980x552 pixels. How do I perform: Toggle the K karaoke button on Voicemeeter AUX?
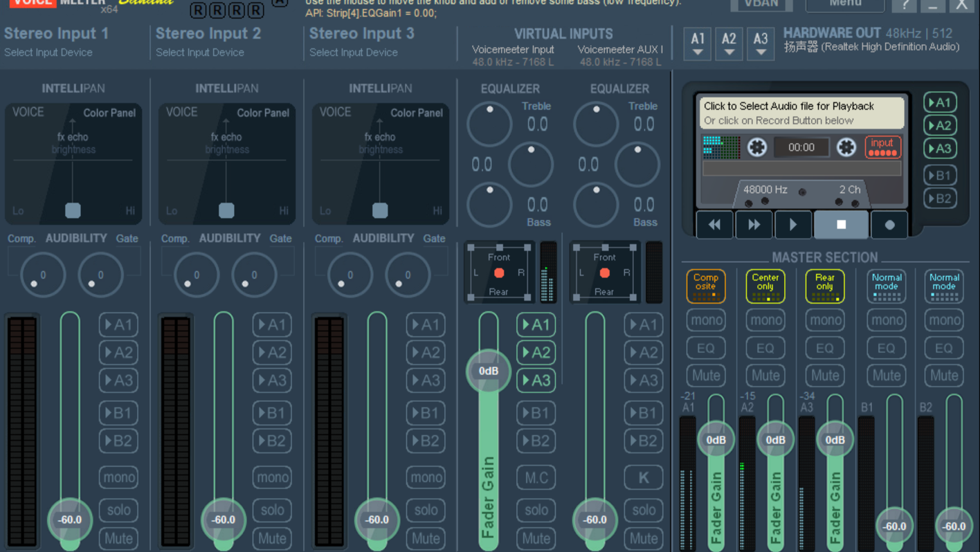643,477
